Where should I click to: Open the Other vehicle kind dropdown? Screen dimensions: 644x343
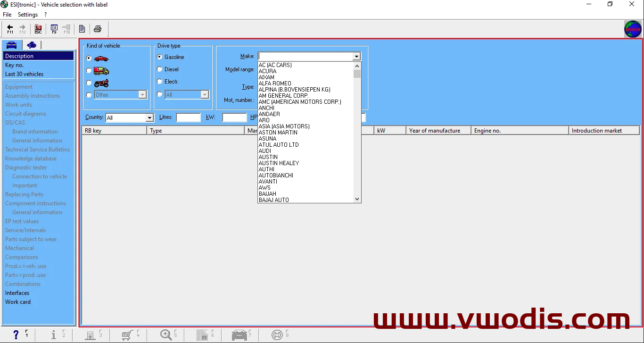pos(142,95)
